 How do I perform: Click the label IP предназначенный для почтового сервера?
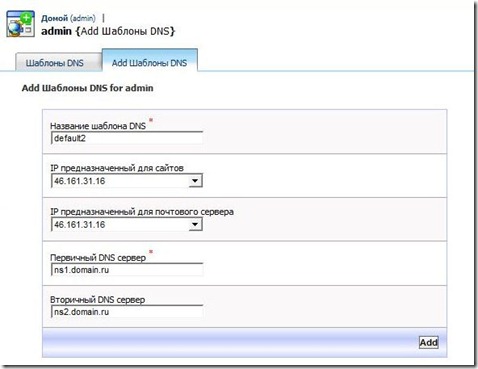click(142, 212)
